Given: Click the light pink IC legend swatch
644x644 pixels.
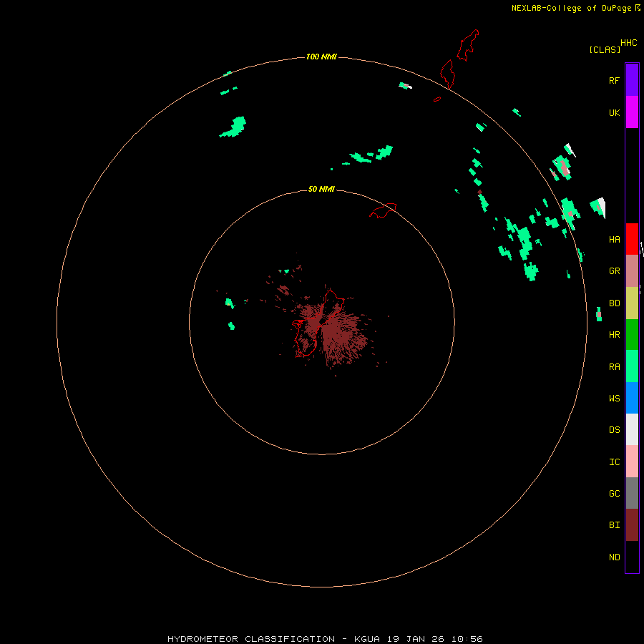Looking at the screenshot, I should [632, 462].
